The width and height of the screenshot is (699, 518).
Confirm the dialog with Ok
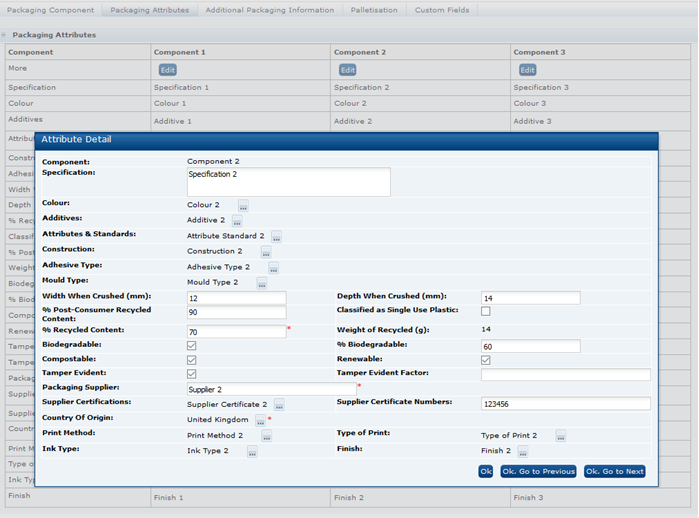point(485,471)
